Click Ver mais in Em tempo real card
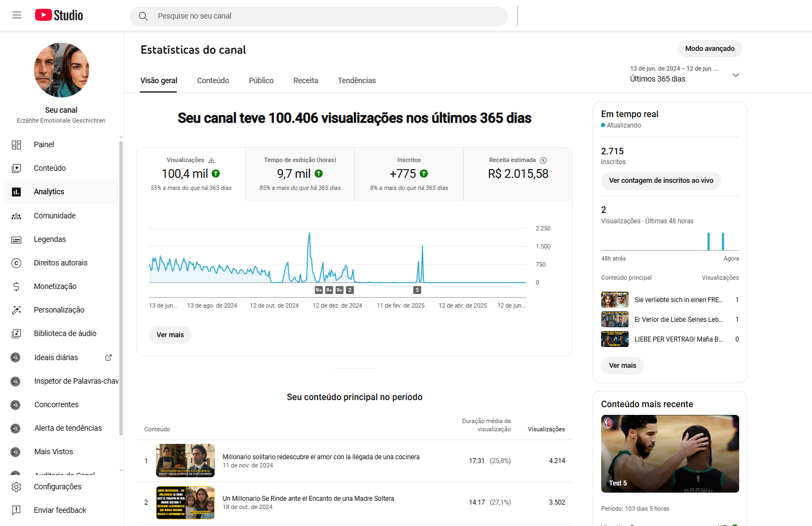This screenshot has height=526, width=812. 623,366
